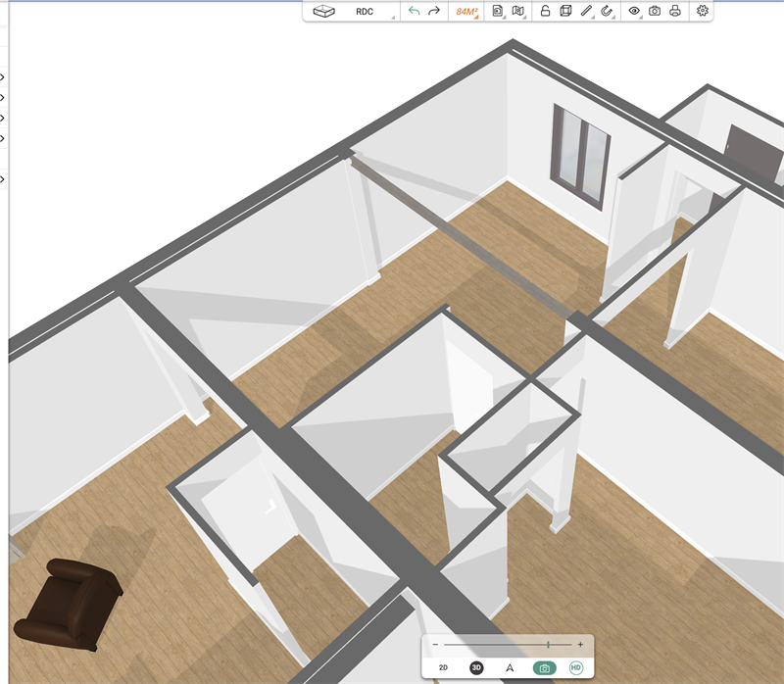The width and height of the screenshot is (784, 684).
Task: Click the zoom slider handle
Action: pyautogui.click(x=548, y=645)
